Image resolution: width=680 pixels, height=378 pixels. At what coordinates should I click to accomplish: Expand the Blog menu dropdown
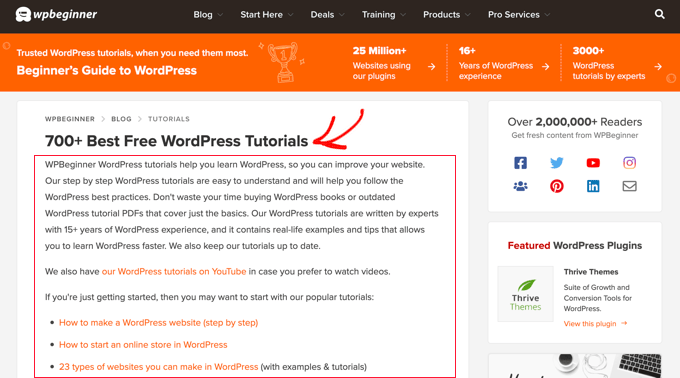pos(208,15)
